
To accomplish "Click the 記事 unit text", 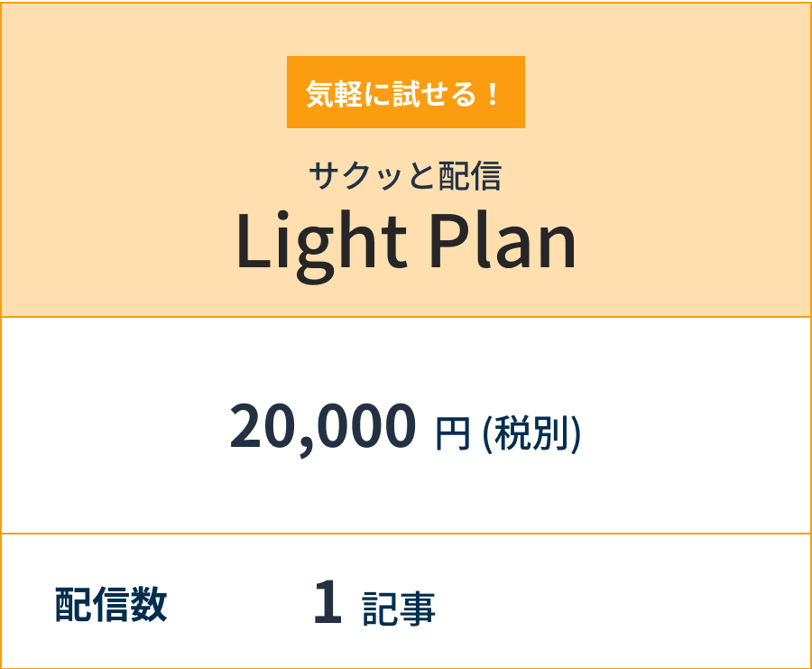I will click(399, 609).
